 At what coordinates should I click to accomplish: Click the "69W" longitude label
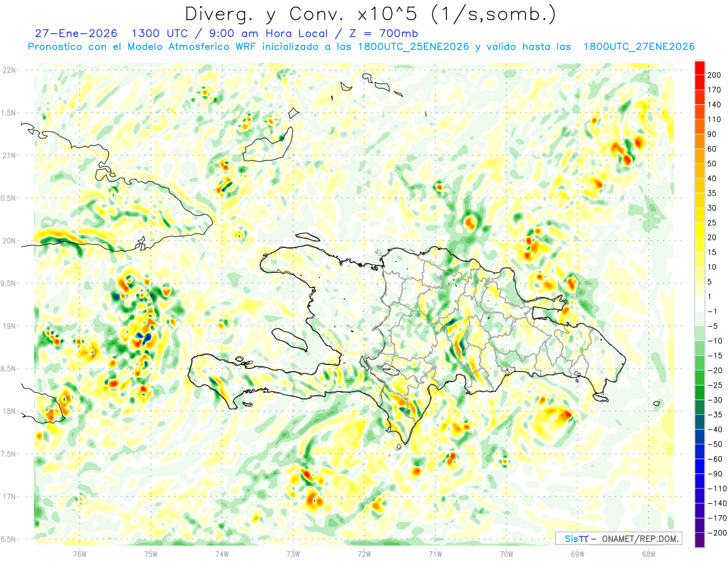(578, 554)
